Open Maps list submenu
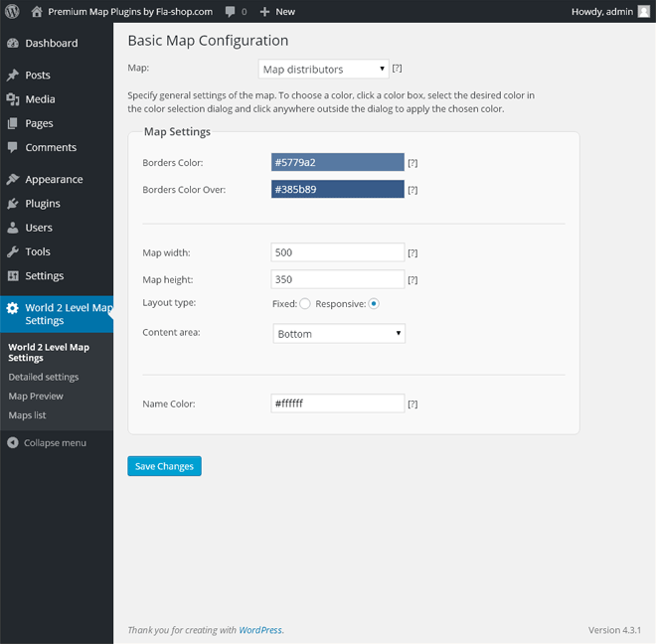Screen dimensions: 656x644 27,415
